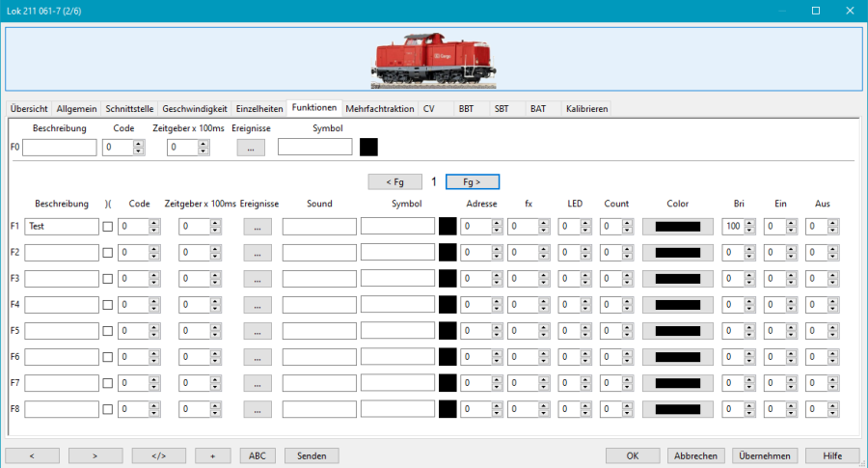Click black symbol square next to F0
The height and width of the screenshot is (468, 868).
tap(368, 148)
